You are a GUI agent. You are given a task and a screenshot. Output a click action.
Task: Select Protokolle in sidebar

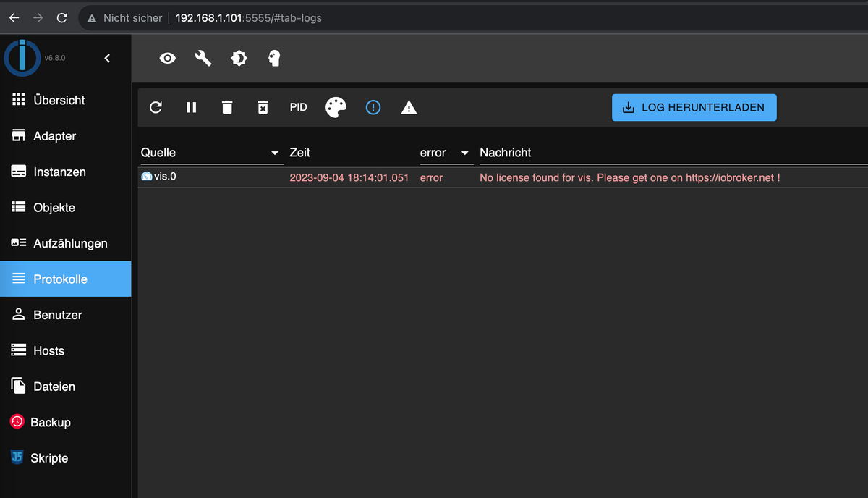pyautogui.click(x=65, y=279)
